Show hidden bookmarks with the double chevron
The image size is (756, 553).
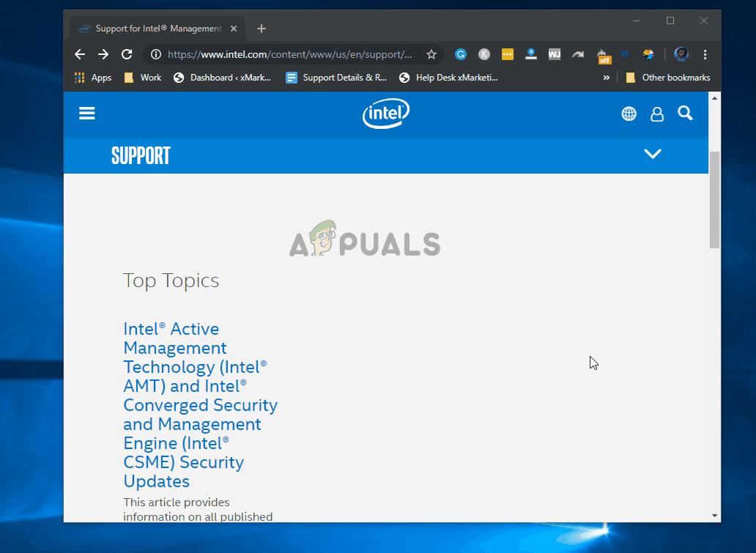pyautogui.click(x=606, y=78)
